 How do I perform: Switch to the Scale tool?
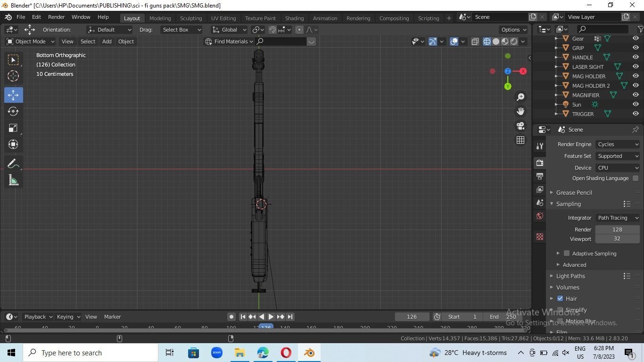point(13,128)
